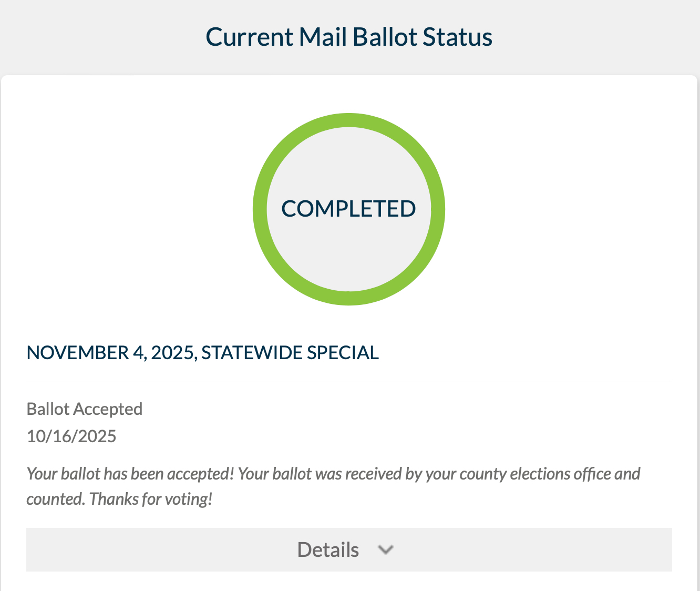Click the 10/16/2025 accepted date
The image size is (700, 591).
[x=71, y=436]
